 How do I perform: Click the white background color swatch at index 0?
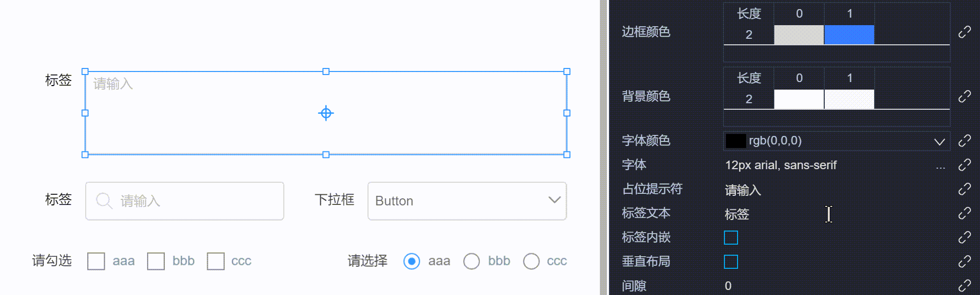click(x=799, y=99)
